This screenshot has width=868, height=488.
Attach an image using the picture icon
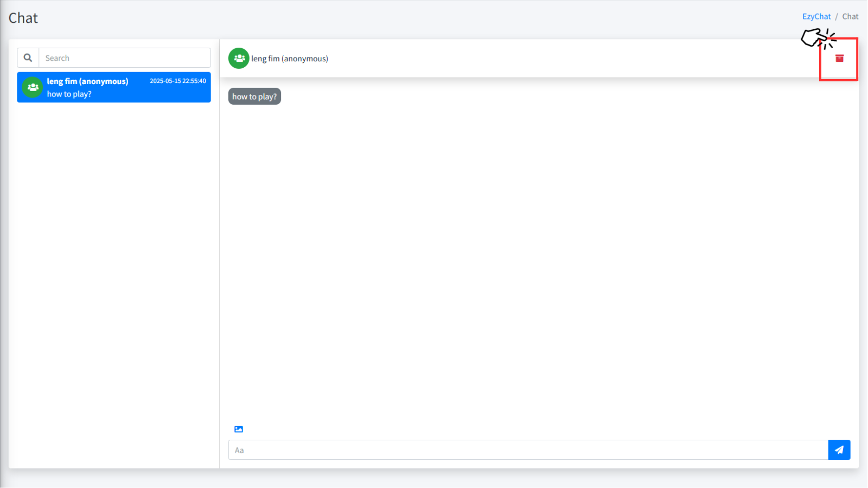[x=239, y=429]
